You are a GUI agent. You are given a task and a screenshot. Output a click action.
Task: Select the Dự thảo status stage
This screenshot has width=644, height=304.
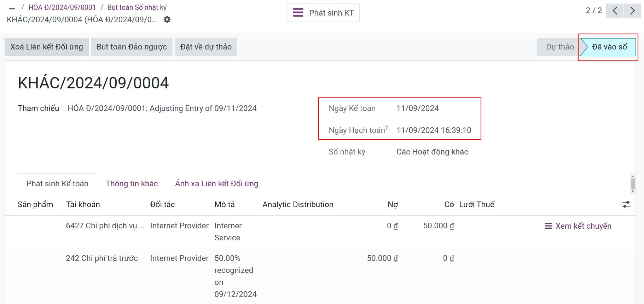(x=559, y=47)
